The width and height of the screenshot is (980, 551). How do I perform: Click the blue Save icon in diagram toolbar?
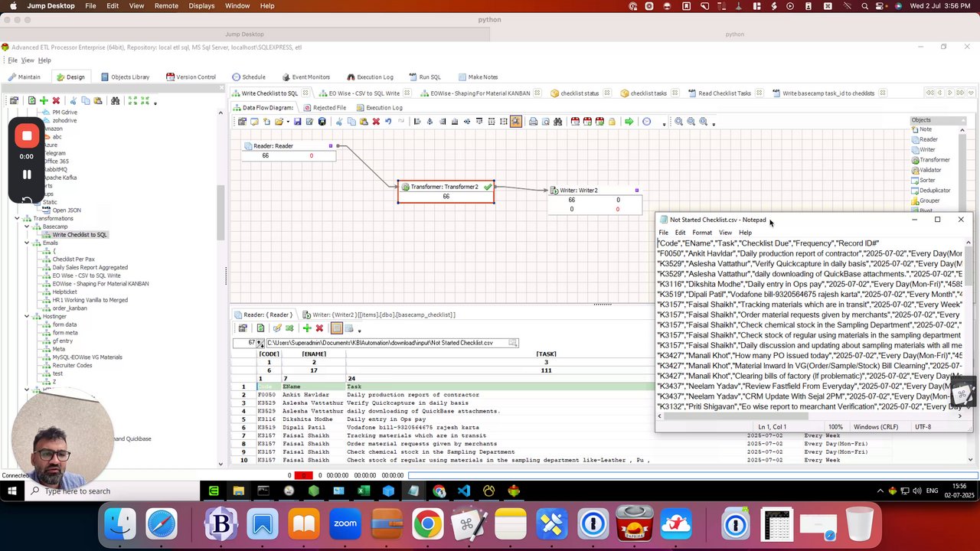click(x=297, y=122)
